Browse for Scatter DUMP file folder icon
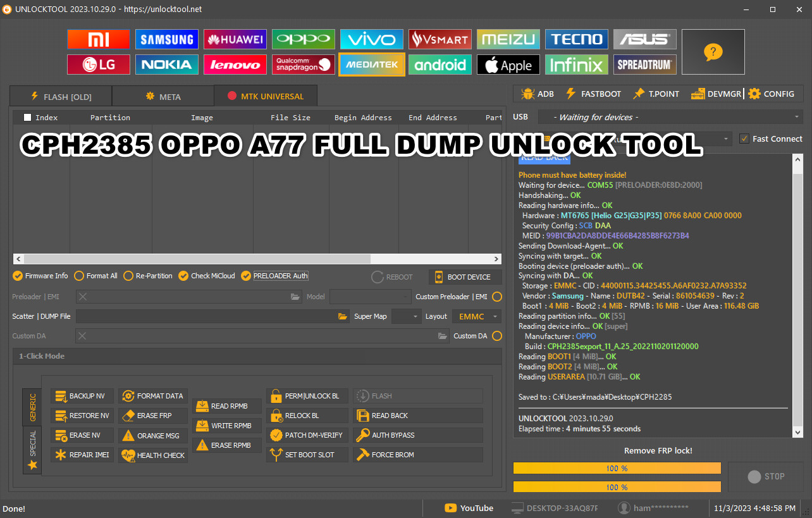Viewport: 812px width, 518px height. (343, 316)
